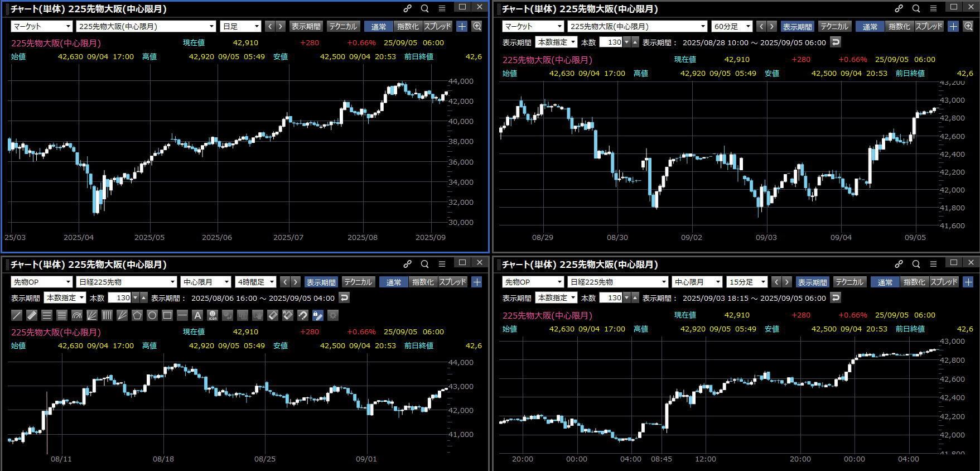980x471 pixels.
Task: Click the magnifier zoom icon on daily chart
Action: click(477, 26)
